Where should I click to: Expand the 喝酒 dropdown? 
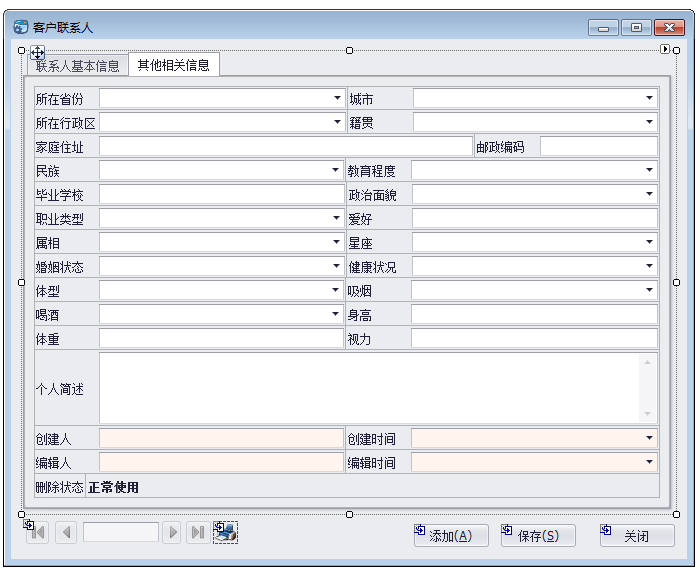tap(335, 314)
